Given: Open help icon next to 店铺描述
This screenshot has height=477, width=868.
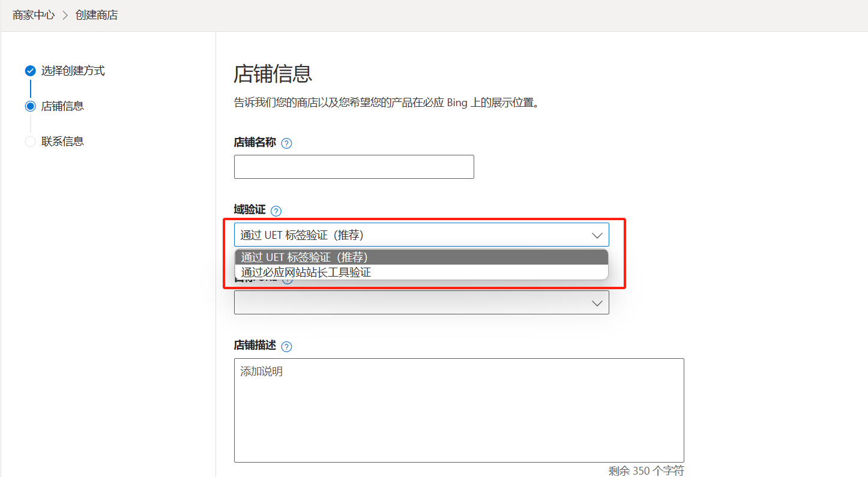Looking at the screenshot, I should pyautogui.click(x=286, y=347).
